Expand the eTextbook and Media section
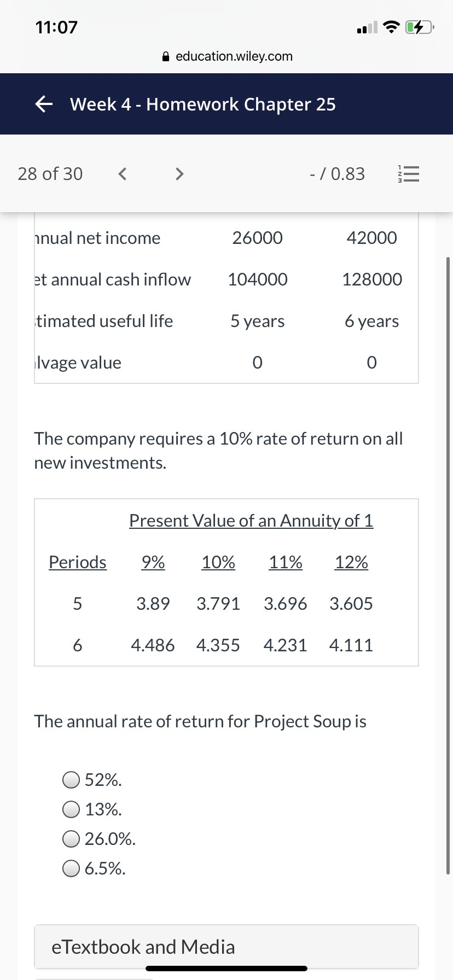This screenshot has width=453, height=980. [226, 947]
